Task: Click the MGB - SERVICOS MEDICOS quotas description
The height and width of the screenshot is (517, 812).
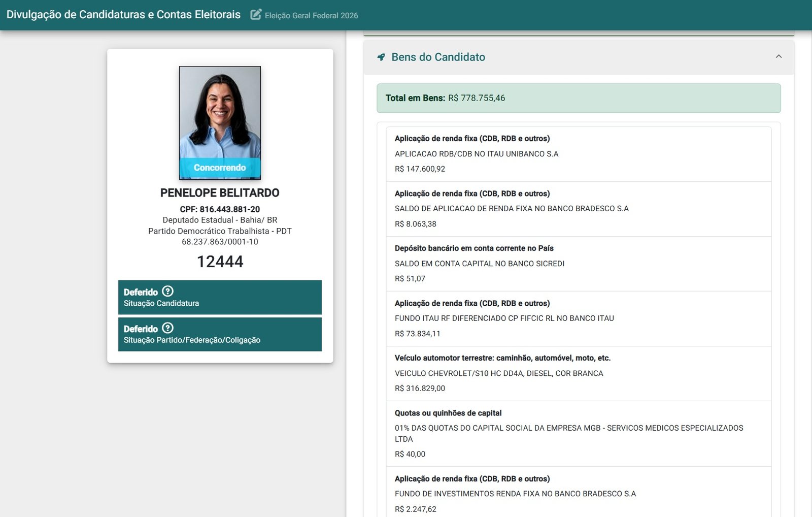Action: coord(569,434)
